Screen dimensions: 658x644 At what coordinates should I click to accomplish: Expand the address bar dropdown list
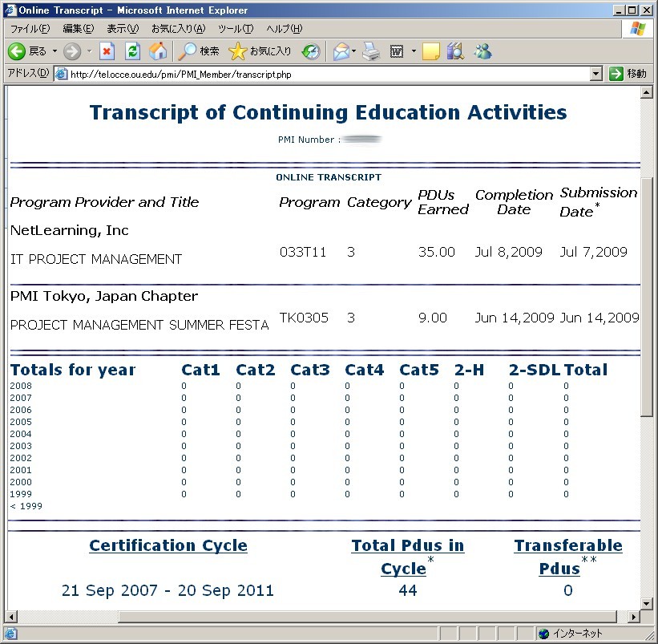(x=596, y=75)
